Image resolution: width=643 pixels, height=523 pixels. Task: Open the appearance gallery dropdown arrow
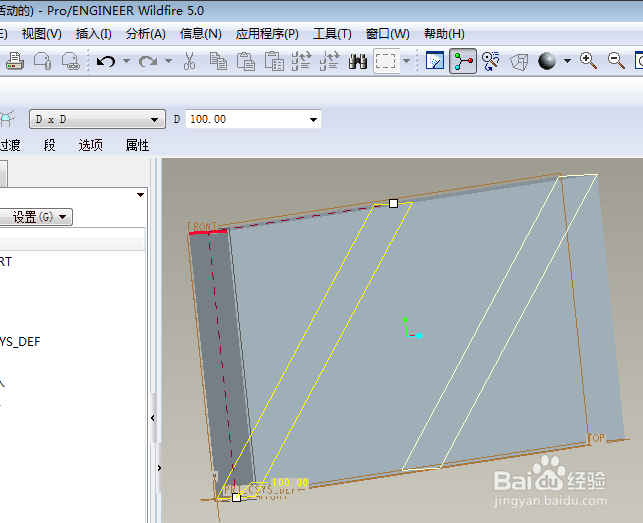coord(567,61)
